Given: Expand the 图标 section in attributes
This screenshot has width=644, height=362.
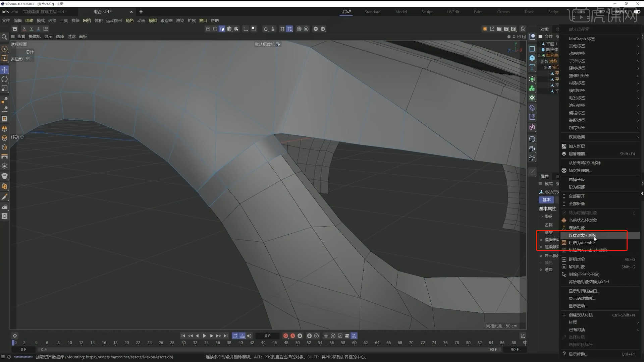Looking at the screenshot, I should (x=542, y=217).
